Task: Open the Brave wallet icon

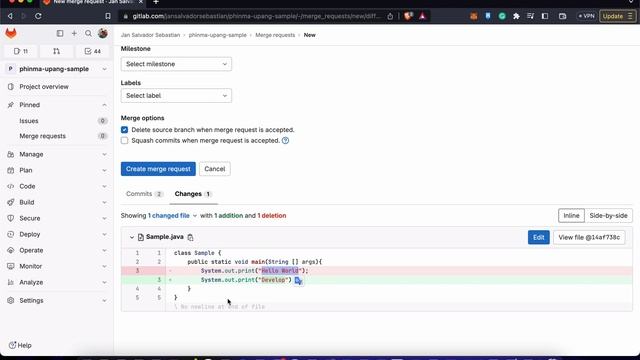Action: 562,16
